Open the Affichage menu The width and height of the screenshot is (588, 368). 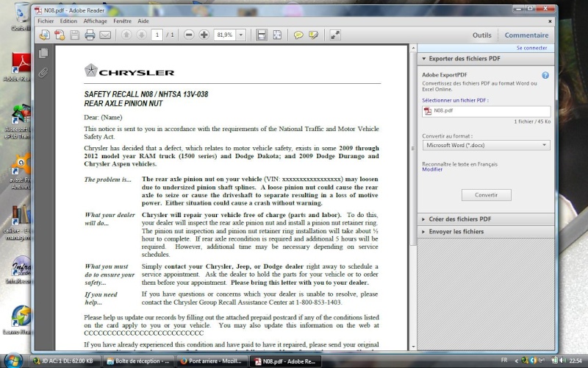click(x=95, y=21)
